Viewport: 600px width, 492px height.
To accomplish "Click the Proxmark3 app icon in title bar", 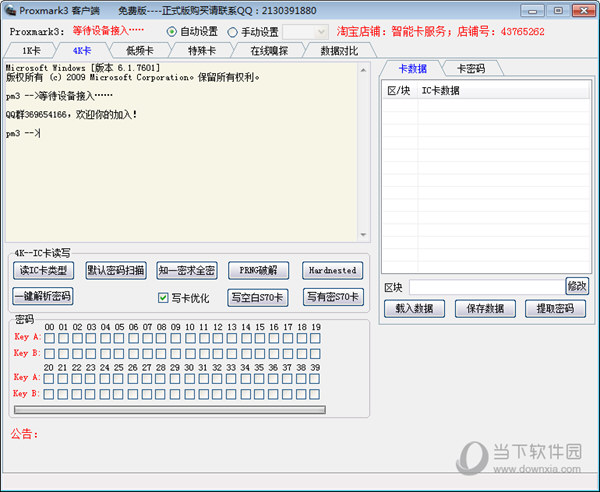I will pyautogui.click(x=10, y=10).
